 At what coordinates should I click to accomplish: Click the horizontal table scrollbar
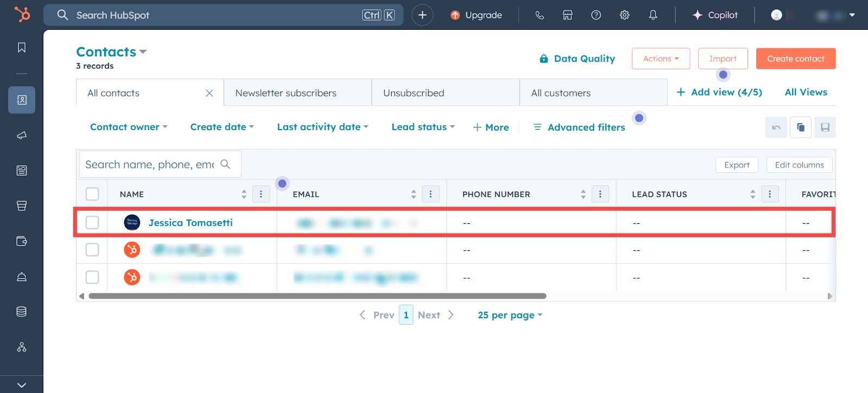(x=317, y=296)
